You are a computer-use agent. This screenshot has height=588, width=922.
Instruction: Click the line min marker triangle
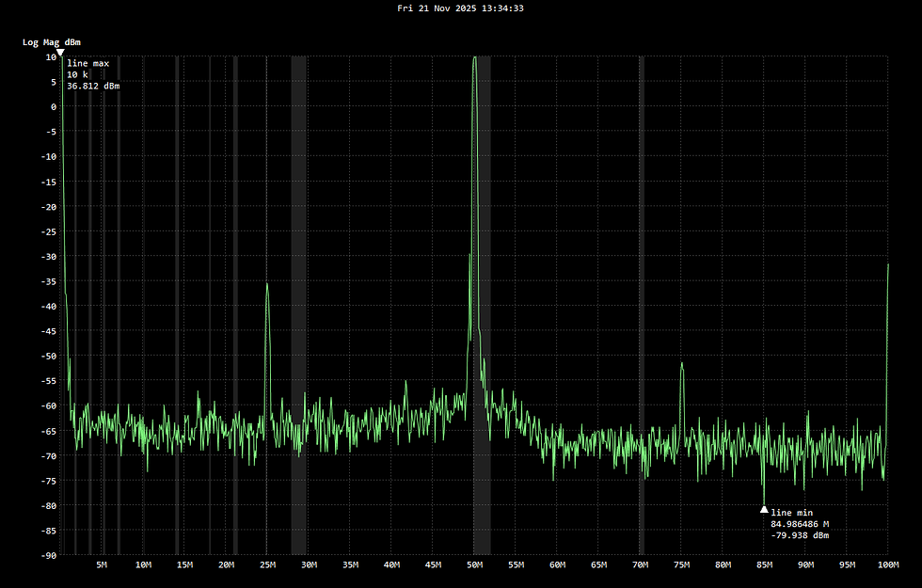(764, 509)
